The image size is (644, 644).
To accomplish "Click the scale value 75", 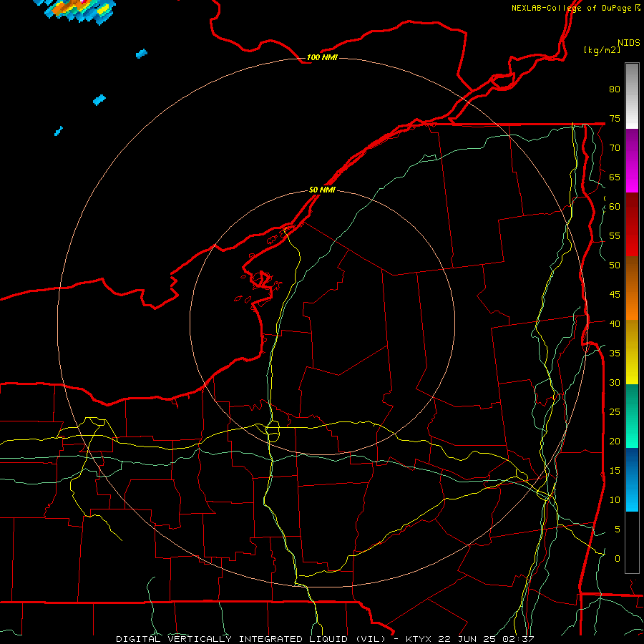I will pyautogui.click(x=615, y=119).
